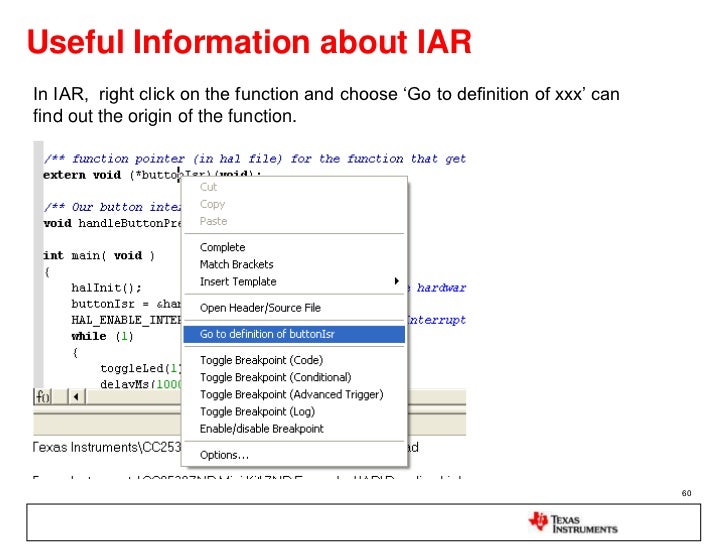Open the Insert Template submenu

pos(294,281)
